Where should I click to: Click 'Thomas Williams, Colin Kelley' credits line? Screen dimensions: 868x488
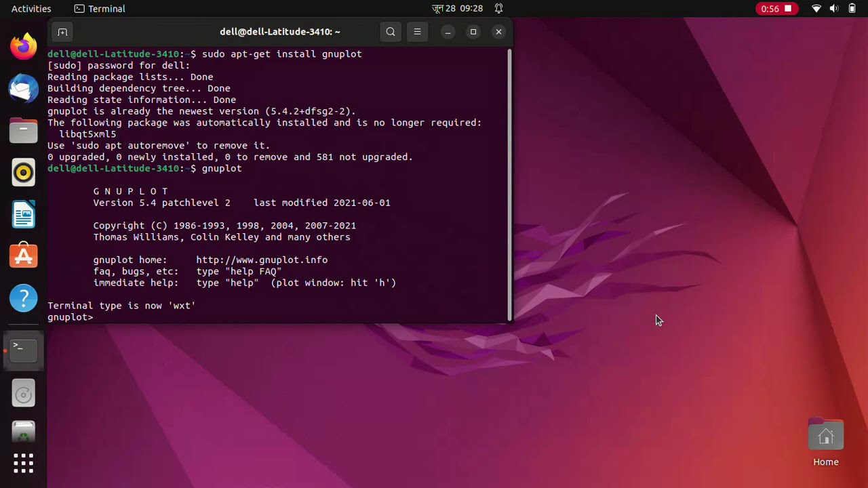222,237
